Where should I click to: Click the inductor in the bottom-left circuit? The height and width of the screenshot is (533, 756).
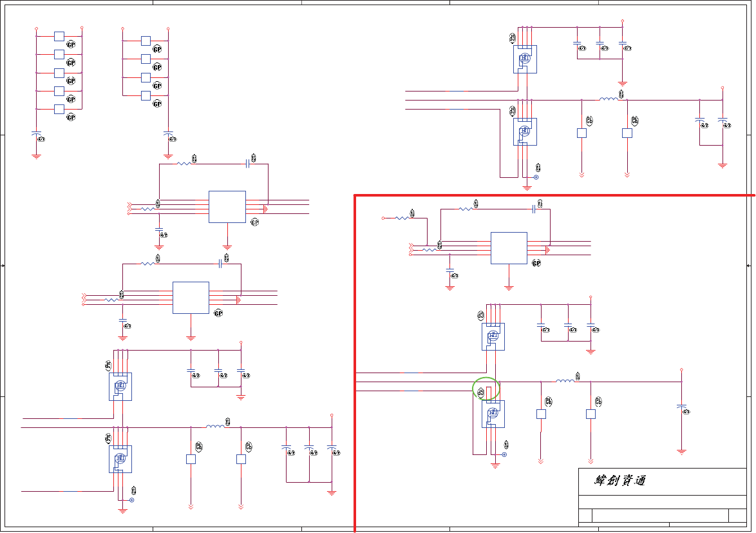click(x=215, y=426)
